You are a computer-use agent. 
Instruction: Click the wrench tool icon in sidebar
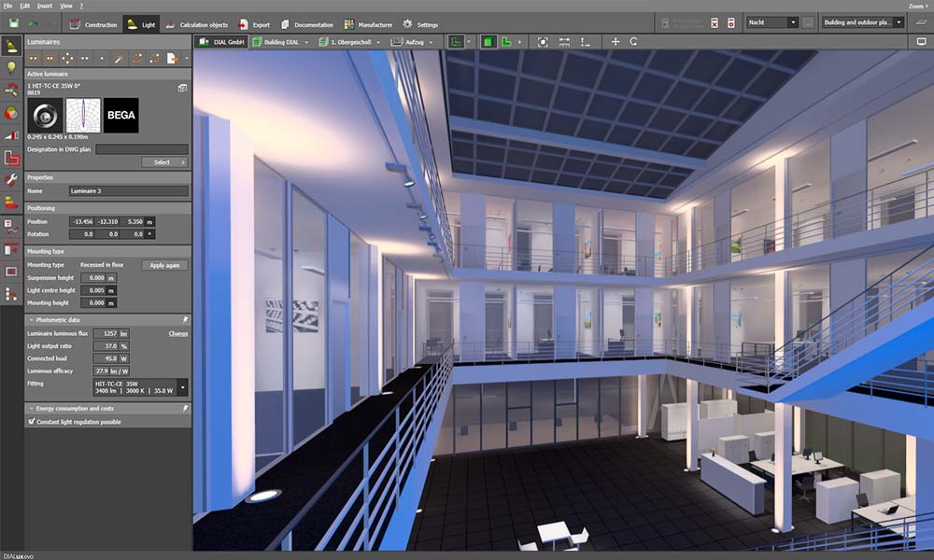11,180
